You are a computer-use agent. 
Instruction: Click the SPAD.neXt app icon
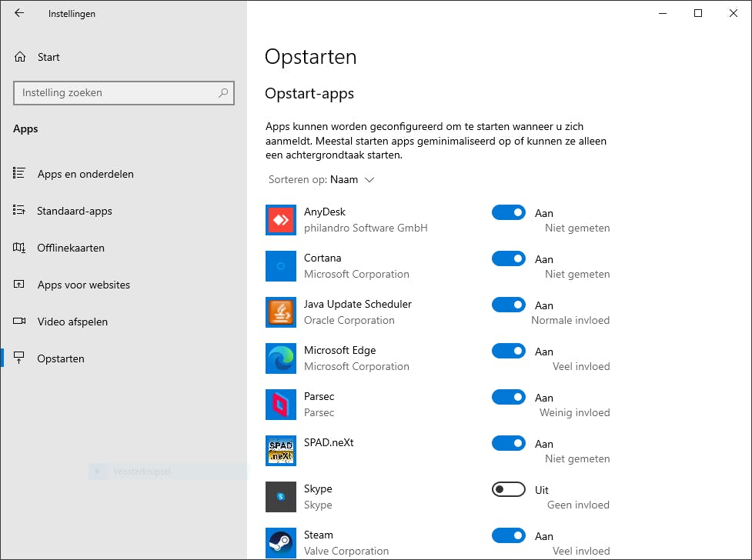tap(280, 451)
